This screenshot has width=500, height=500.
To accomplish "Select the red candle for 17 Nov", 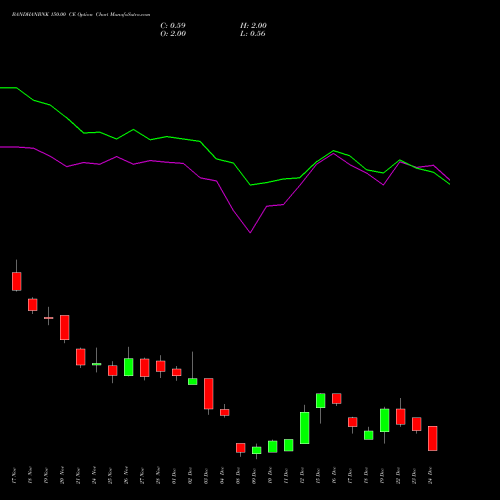I will 17,281.
